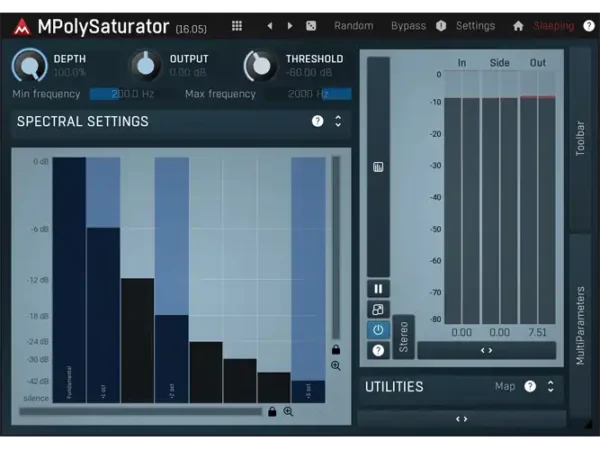
Task: Click the dice randomize icon
Action: tap(311, 26)
